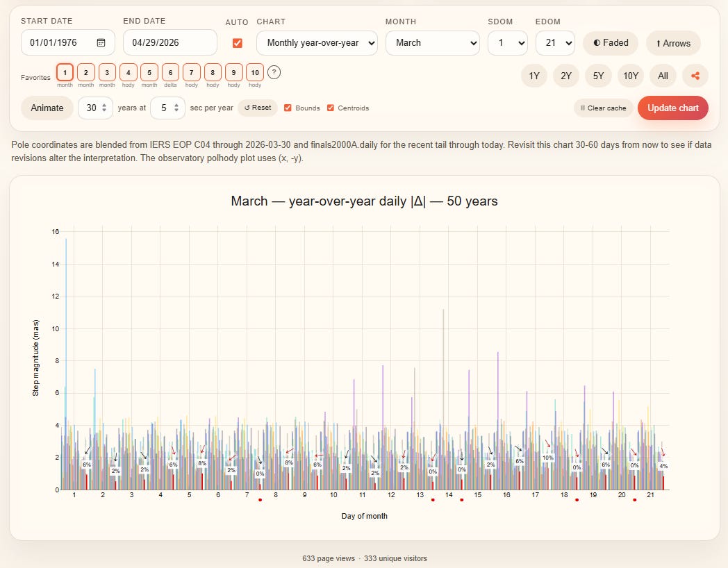Viewport: 728px width, 568px height.
Task: Toggle the Faded display button
Action: [611, 42]
